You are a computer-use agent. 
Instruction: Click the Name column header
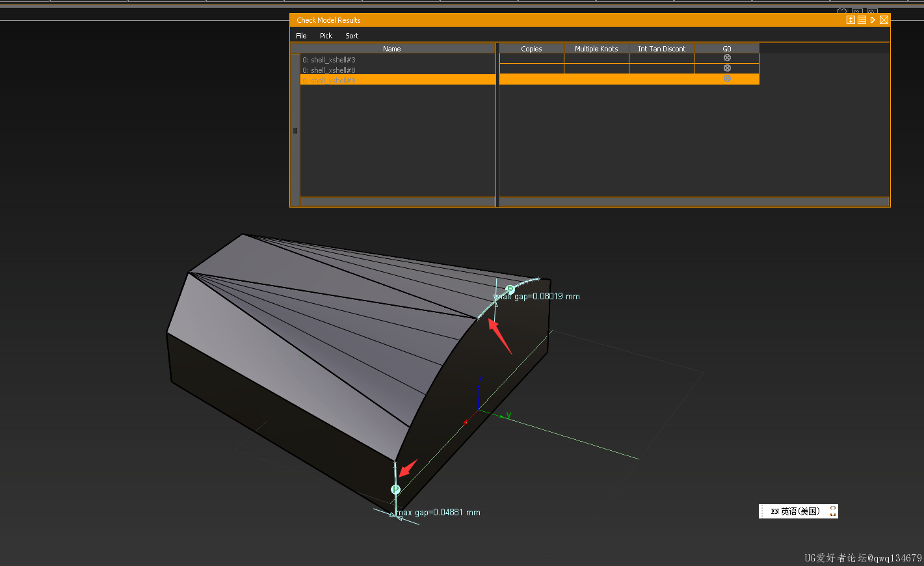tap(392, 49)
